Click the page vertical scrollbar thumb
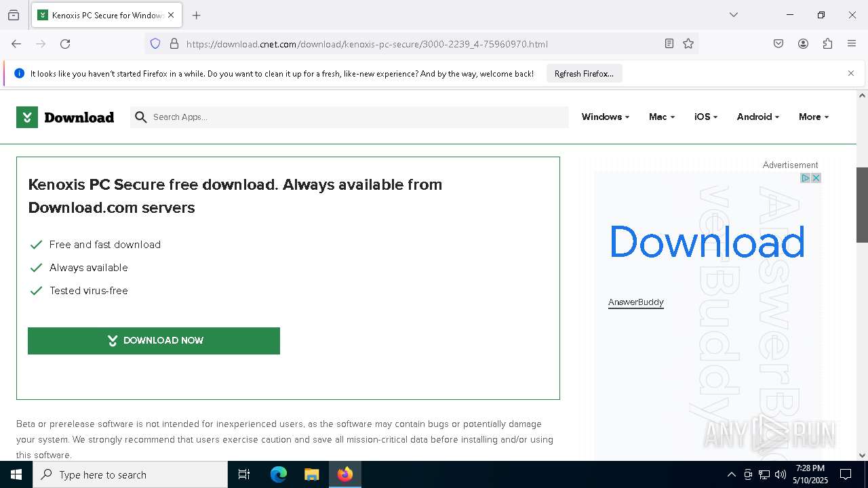This screenshot has height=488, width=868. (862, 205)
